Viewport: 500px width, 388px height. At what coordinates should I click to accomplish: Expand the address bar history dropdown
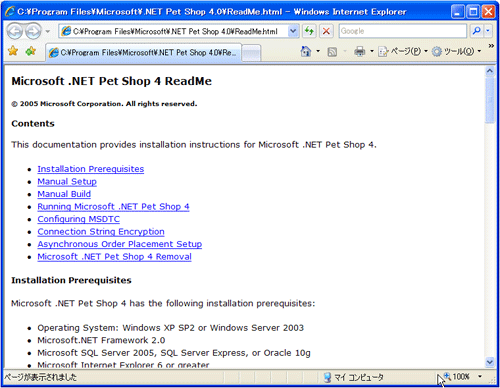[x=293, y=31]
